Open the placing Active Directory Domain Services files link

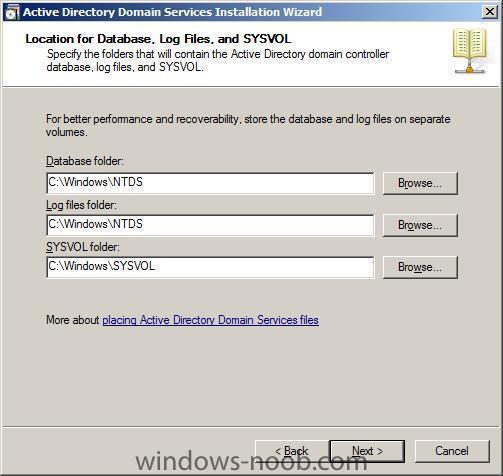210,320
